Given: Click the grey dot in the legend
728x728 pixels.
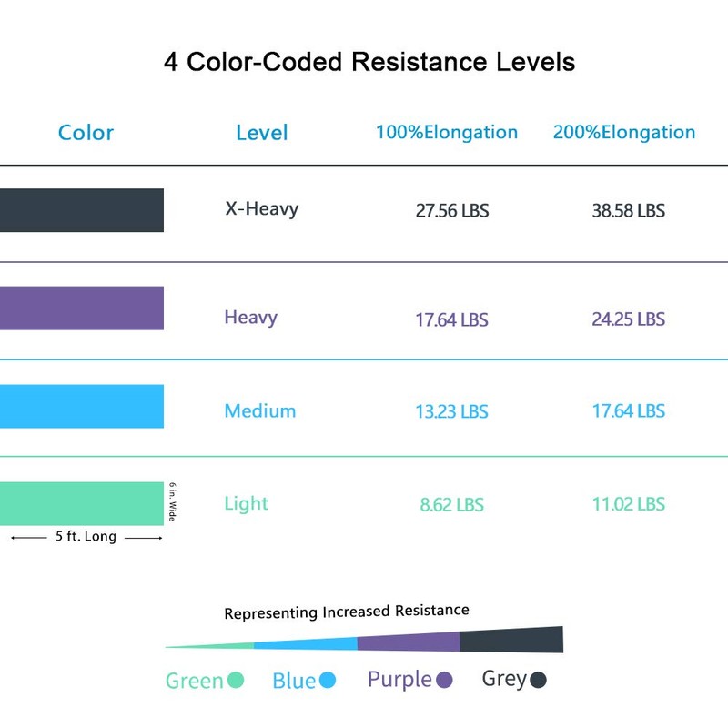Looking at the screenshot, I should coord(538,680).
